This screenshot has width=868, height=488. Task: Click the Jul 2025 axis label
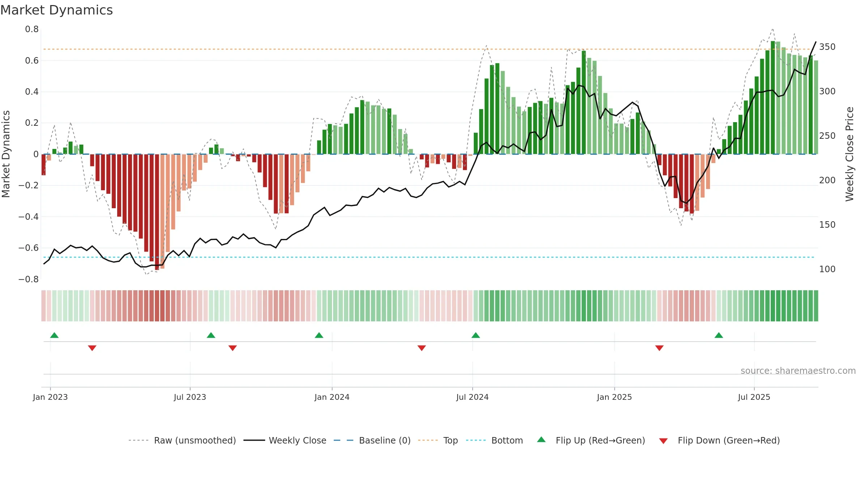pos(754,397)
